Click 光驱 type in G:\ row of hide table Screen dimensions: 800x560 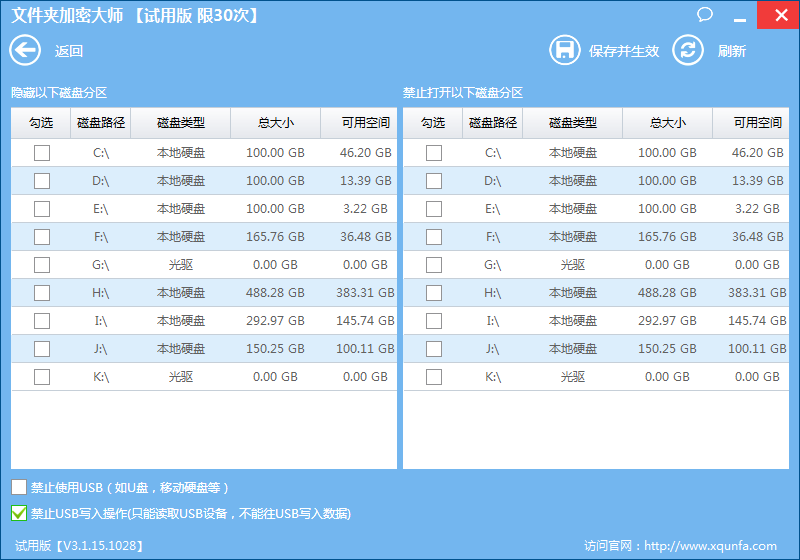coord(181,265)
